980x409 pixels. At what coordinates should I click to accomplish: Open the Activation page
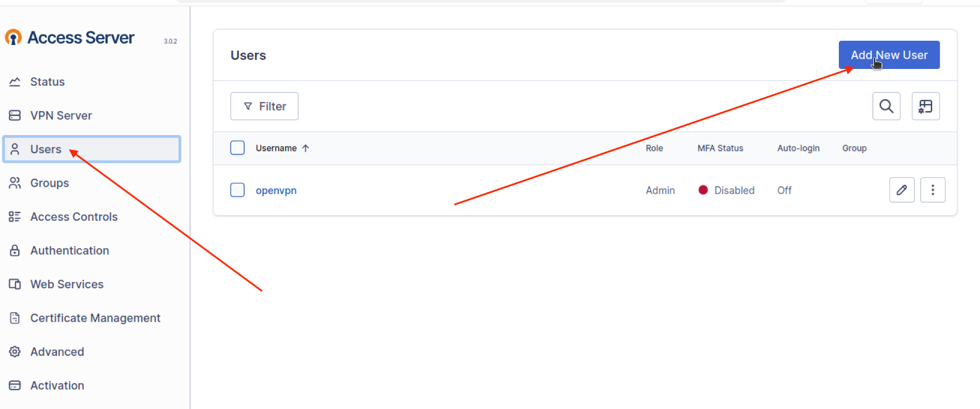coord(57,386)
